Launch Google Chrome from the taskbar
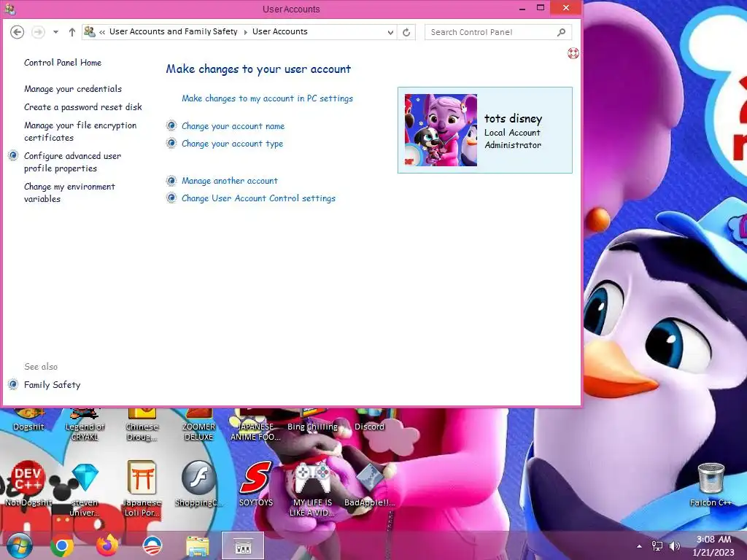The width and height of the screenshot is (747, 560). click(62, 546)
